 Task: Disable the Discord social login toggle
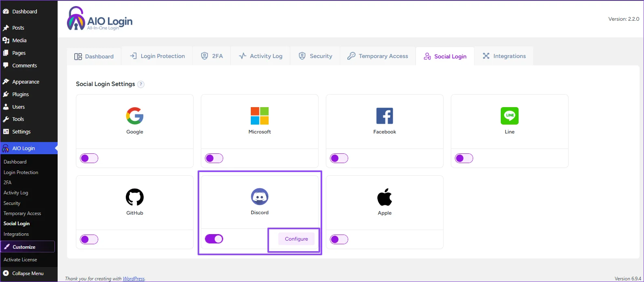214,239
